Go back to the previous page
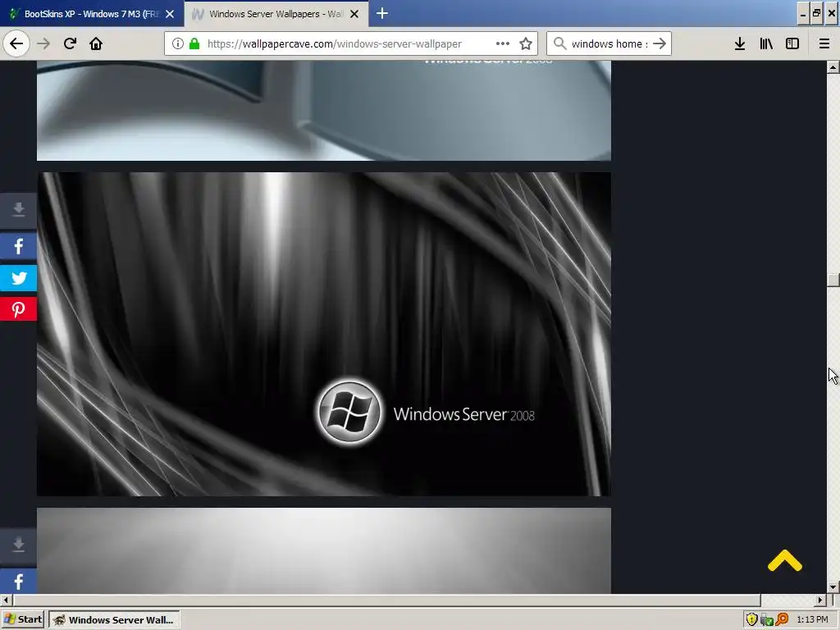The height and width of the screenshot is (630, 840). tap(16, 43)
